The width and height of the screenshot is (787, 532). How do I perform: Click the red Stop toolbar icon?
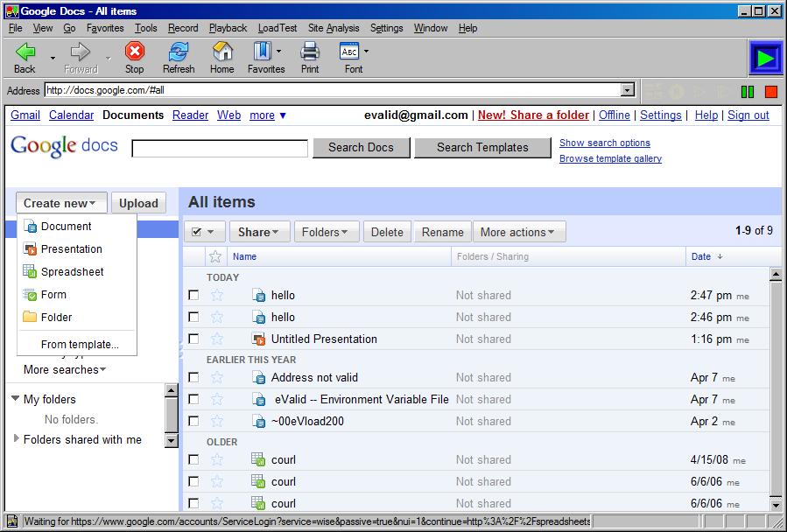point(135,52)
